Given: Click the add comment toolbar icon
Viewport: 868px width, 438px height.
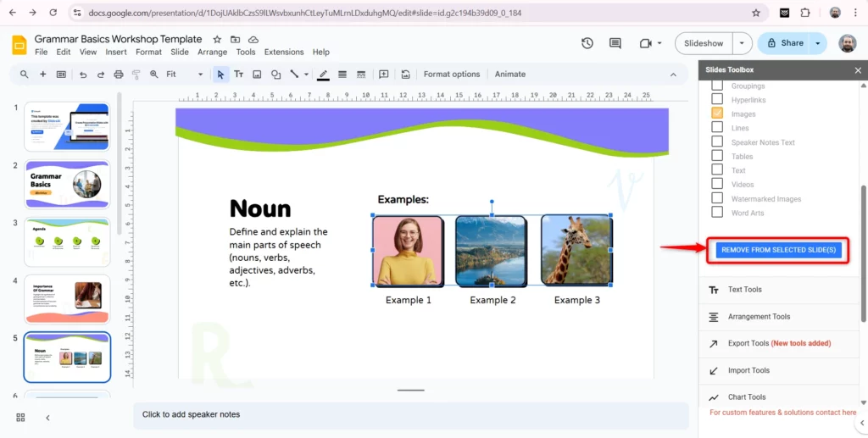Looking at the screenshot, I should [383, 75].
